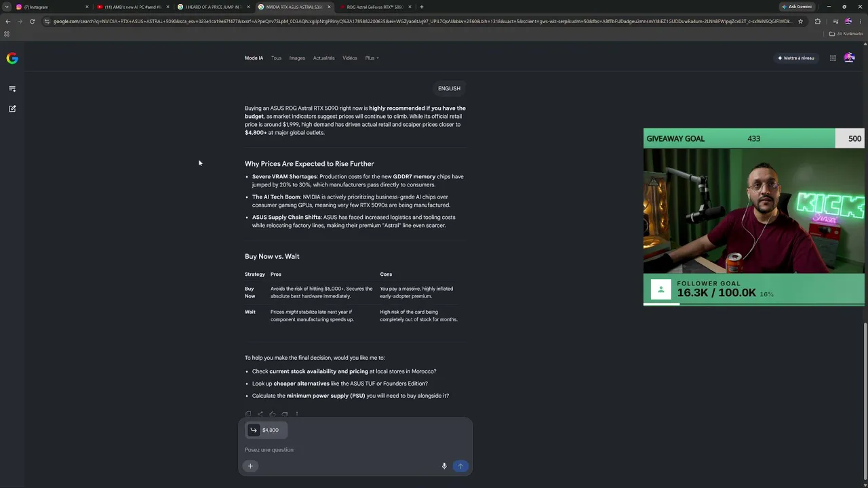Click the 'minimum power supply (PSU)' suggestion line
The width and height of the screenshot is (868, 488).
(x=351, y=396)
